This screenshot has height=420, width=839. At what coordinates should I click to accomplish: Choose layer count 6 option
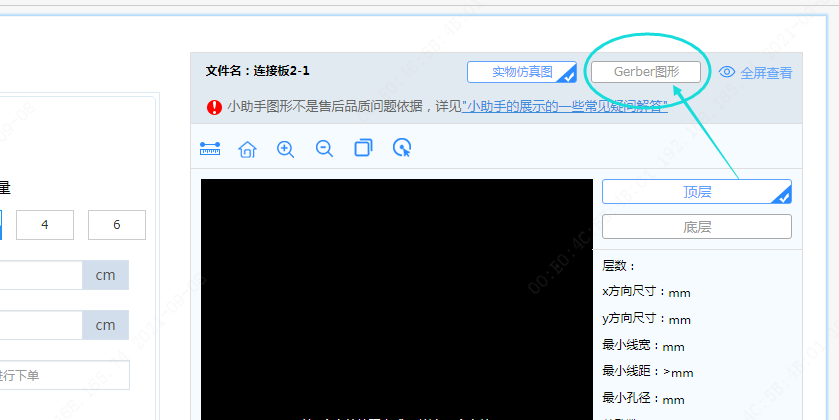coord(116,225)
